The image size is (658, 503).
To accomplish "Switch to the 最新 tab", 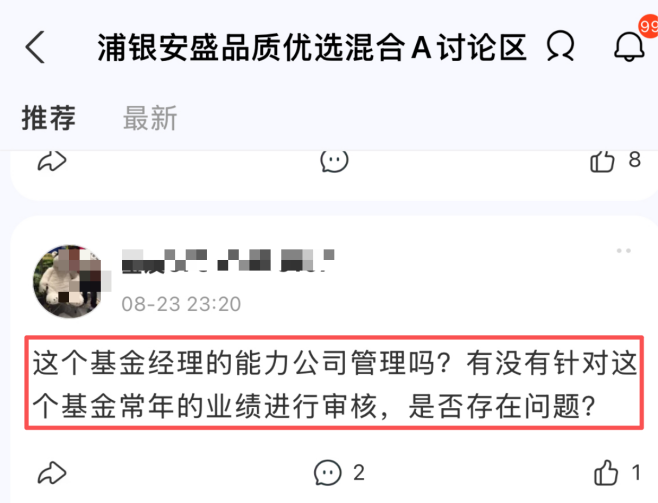I will click(x=150, y=118).
